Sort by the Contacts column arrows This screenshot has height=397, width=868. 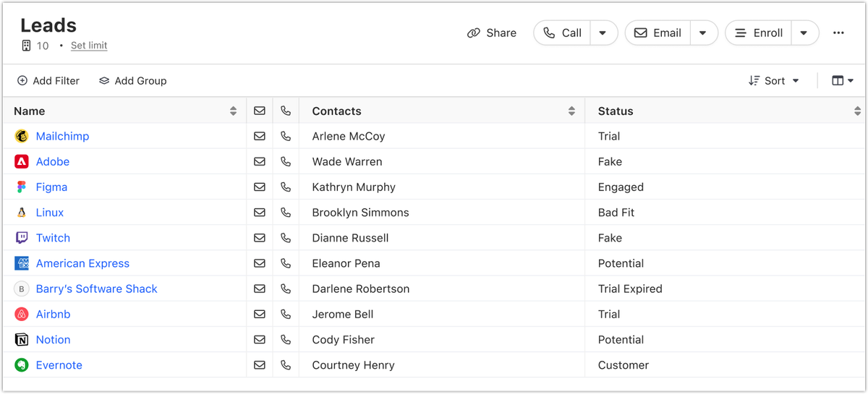click(x=571, y=111)
